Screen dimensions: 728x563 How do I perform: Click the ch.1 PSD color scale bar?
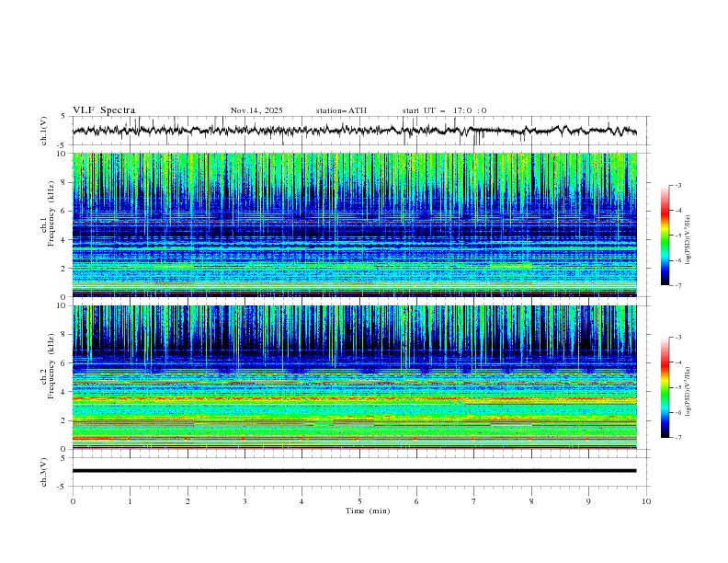[665, 235]
